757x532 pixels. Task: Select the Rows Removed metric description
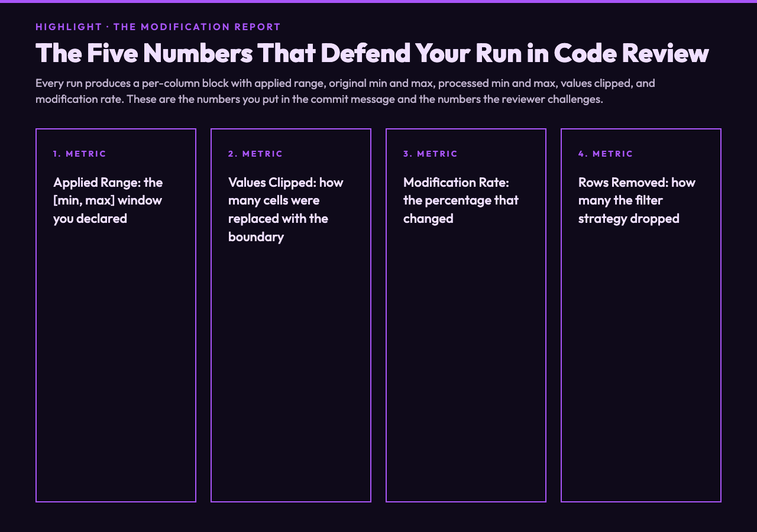coord(637,200)
